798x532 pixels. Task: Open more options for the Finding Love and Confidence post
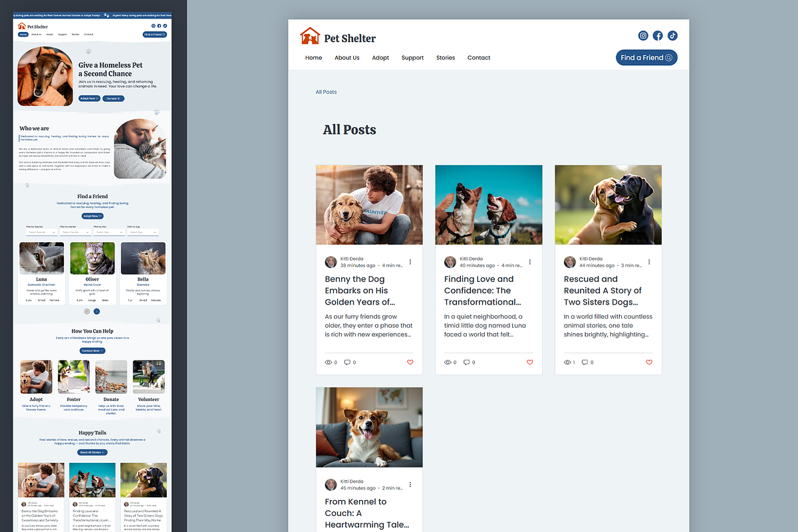(x=530, y=262)
